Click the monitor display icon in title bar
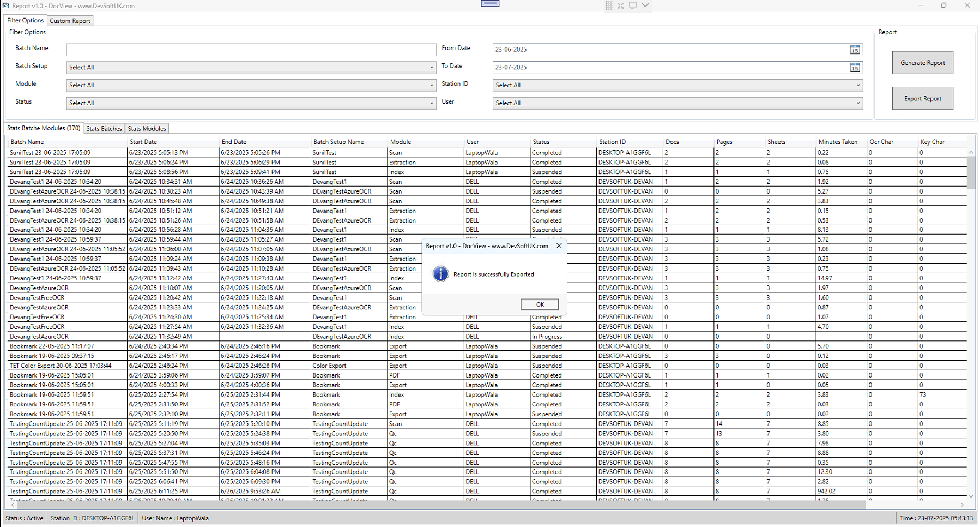The width and height of the screenshot is (980, 527). pos(632,5)
